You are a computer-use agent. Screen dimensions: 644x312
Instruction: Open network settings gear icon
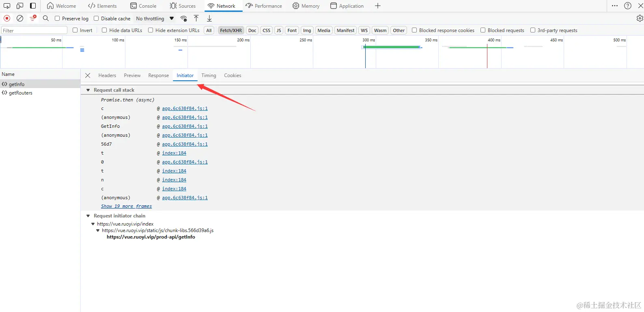click(640, 18)
